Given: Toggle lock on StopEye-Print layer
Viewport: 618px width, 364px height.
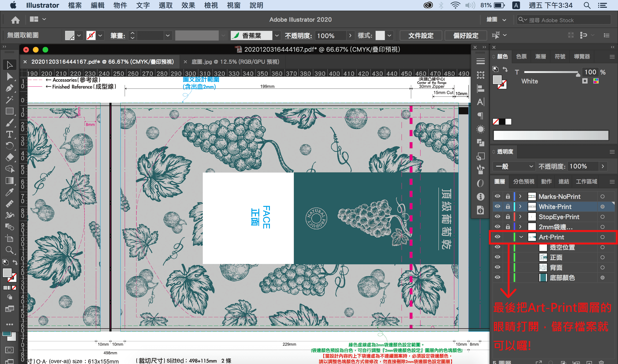Looking at the screenshot, I should tap(508, 217).
